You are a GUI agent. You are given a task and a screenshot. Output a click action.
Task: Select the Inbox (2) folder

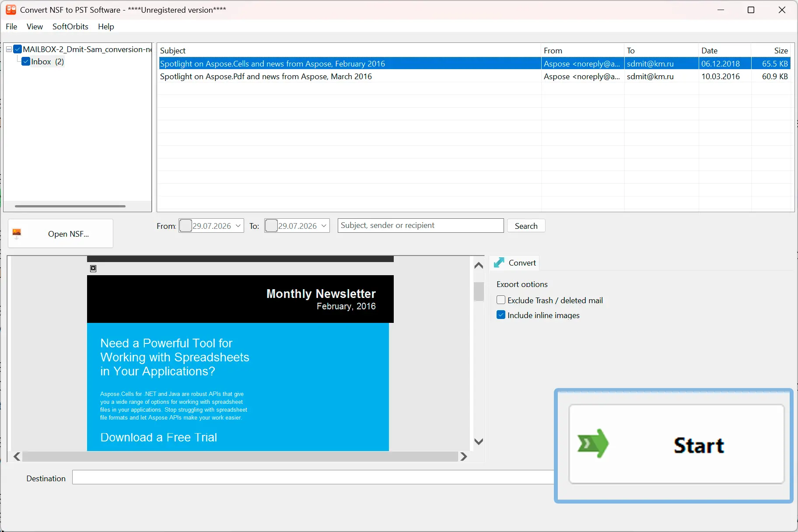(47, 62)
